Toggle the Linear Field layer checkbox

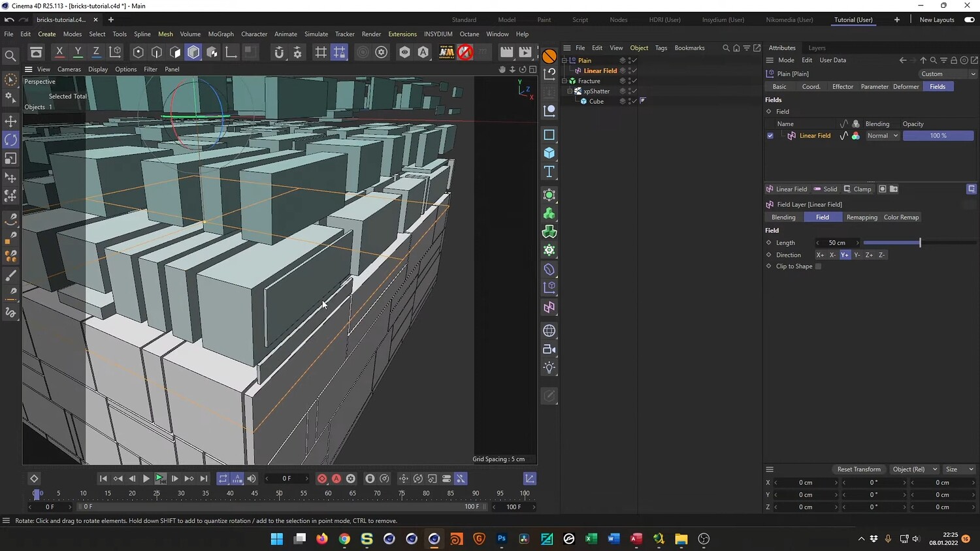(x=770, y=136)
